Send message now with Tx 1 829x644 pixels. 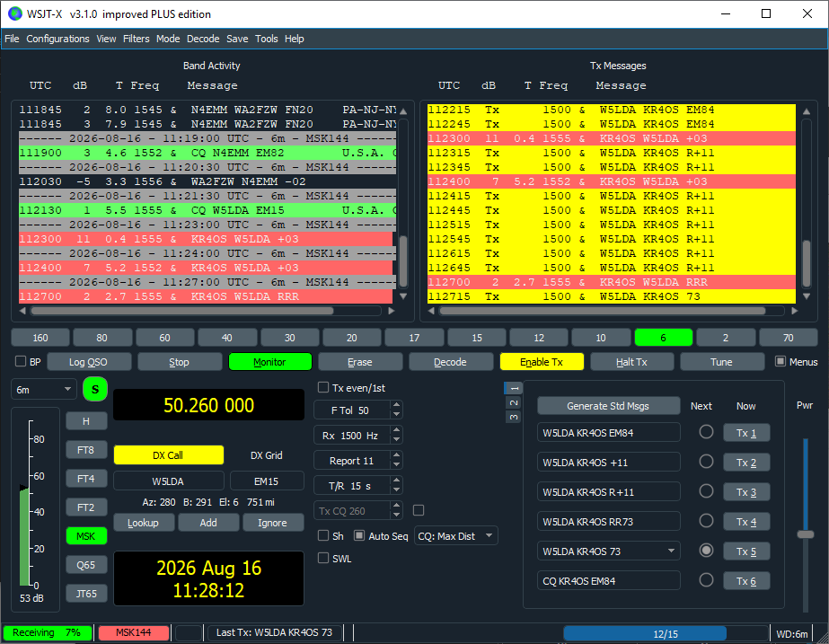[746, 433]
